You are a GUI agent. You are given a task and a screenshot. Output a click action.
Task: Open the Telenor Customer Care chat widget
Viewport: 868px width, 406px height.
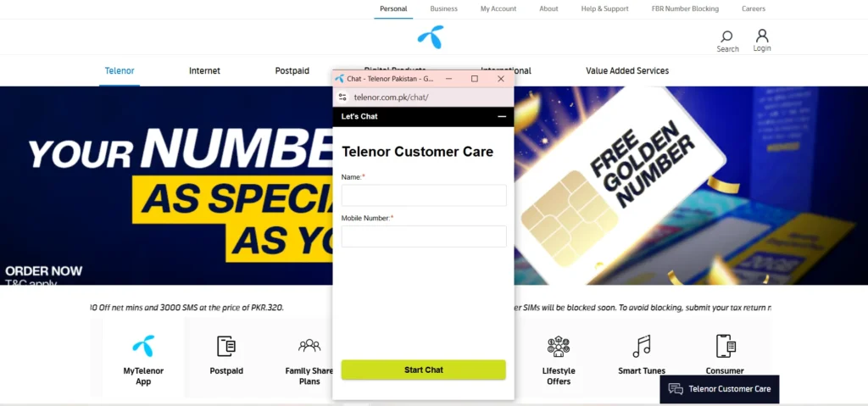pos(720,389)
